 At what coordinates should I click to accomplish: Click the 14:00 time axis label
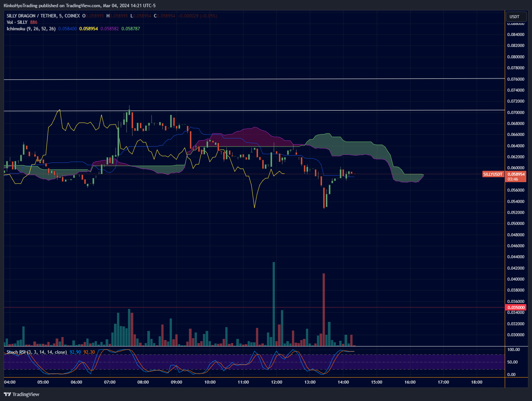click(x=343, y=382)
